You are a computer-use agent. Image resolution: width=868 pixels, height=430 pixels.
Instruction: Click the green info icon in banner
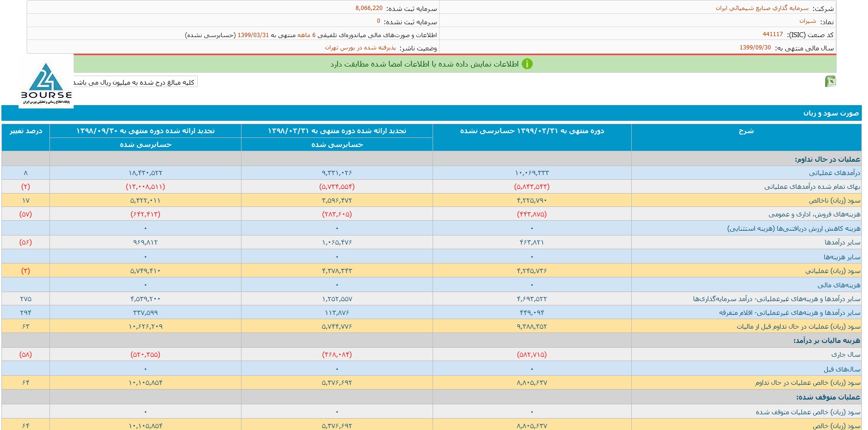point(527,64)
